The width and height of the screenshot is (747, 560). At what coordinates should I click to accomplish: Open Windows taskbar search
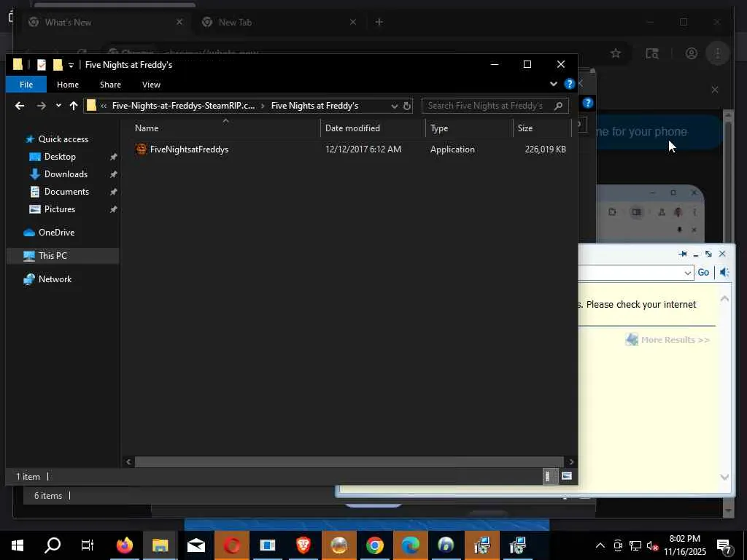click(53, 545)
